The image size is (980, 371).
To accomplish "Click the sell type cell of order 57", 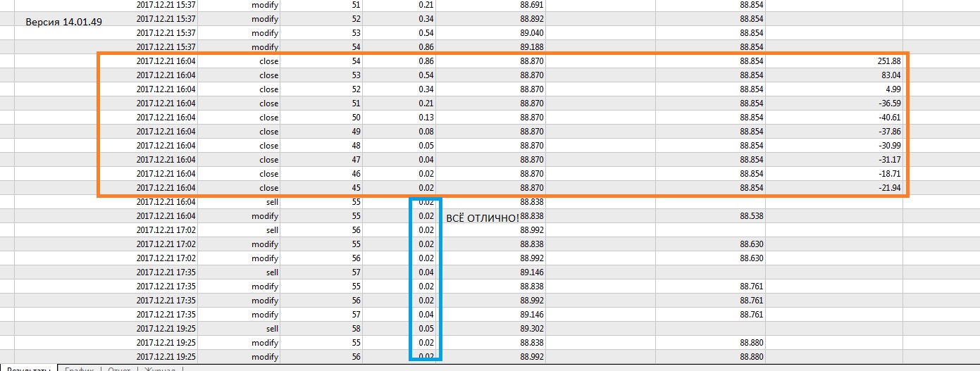I will click(x=271, y=272).
